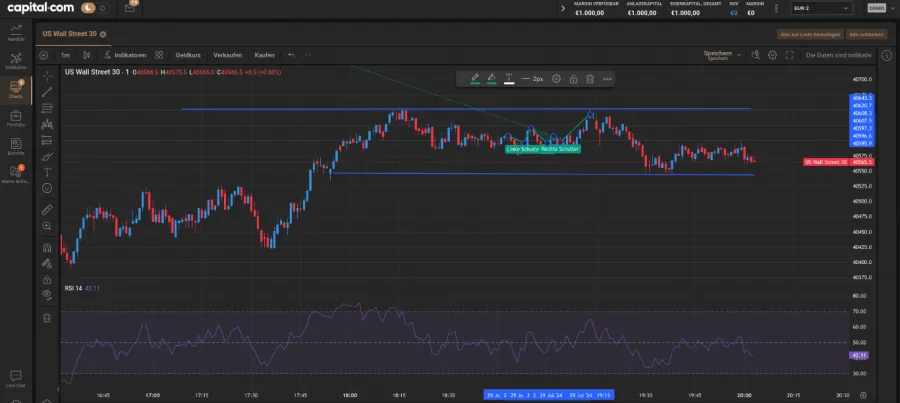Click the RSI 14 indicator label
The image size is (900, 403).
pos(75,288)
